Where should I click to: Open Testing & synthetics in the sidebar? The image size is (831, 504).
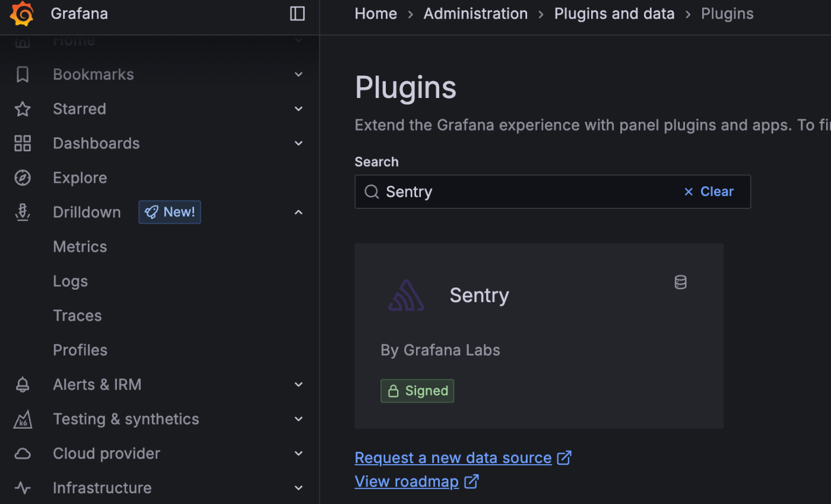click(126, 419)
